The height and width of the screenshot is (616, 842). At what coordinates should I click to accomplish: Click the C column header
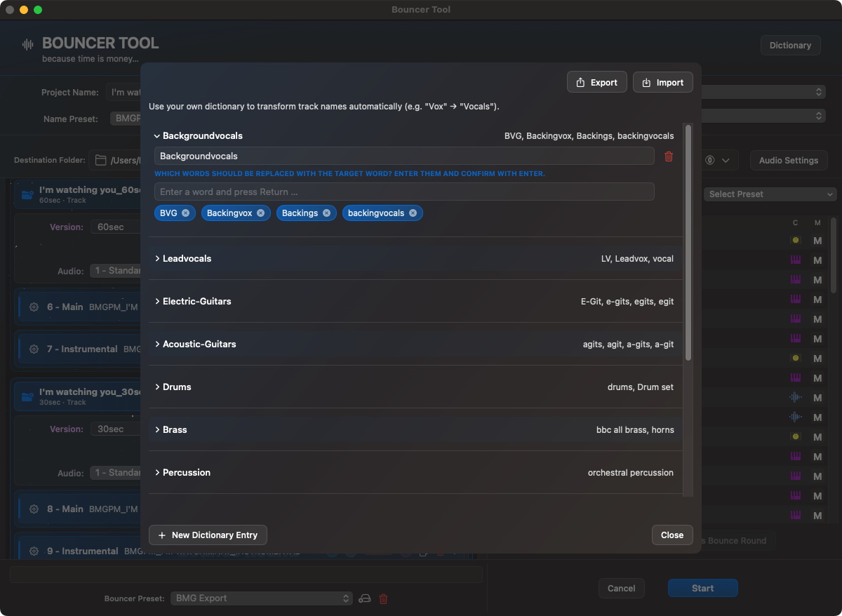(795, 223)
